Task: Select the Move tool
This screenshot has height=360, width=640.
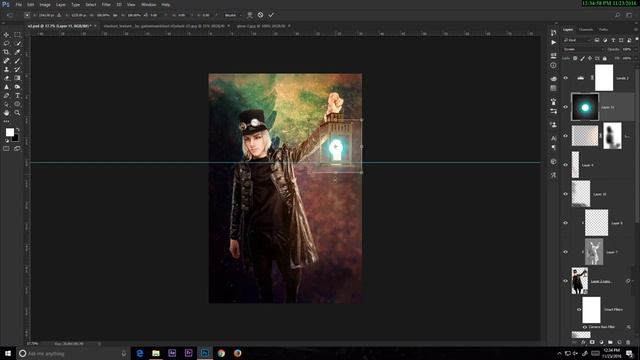Action: coord(6,35)
